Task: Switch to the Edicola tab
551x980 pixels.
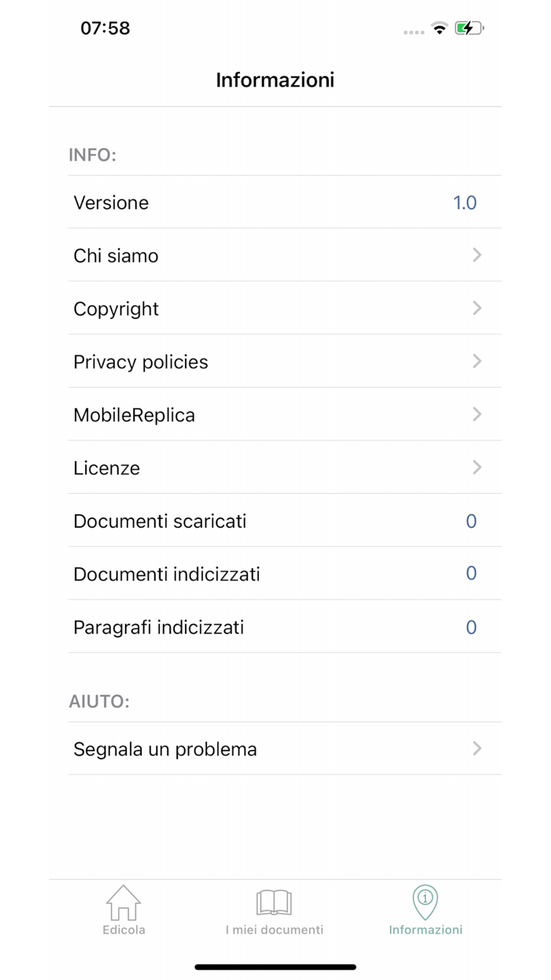Action: [124, 911]
